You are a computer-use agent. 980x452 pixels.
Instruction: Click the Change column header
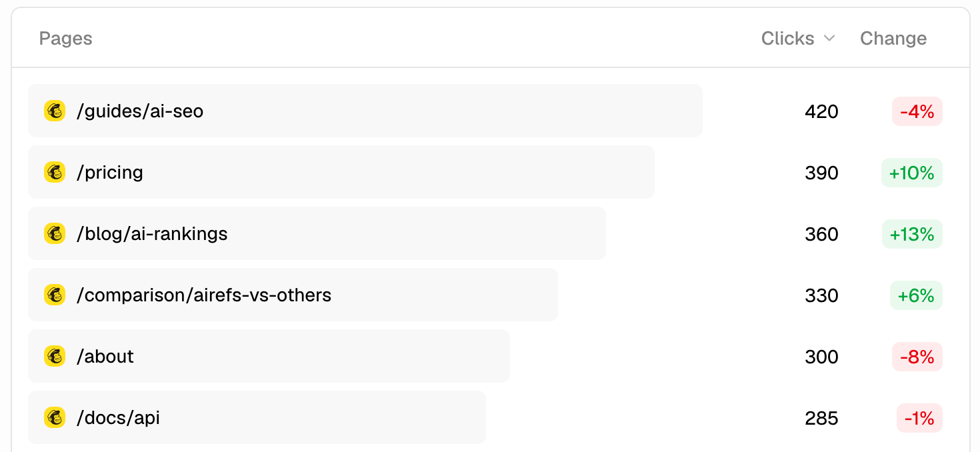[893, 39]
